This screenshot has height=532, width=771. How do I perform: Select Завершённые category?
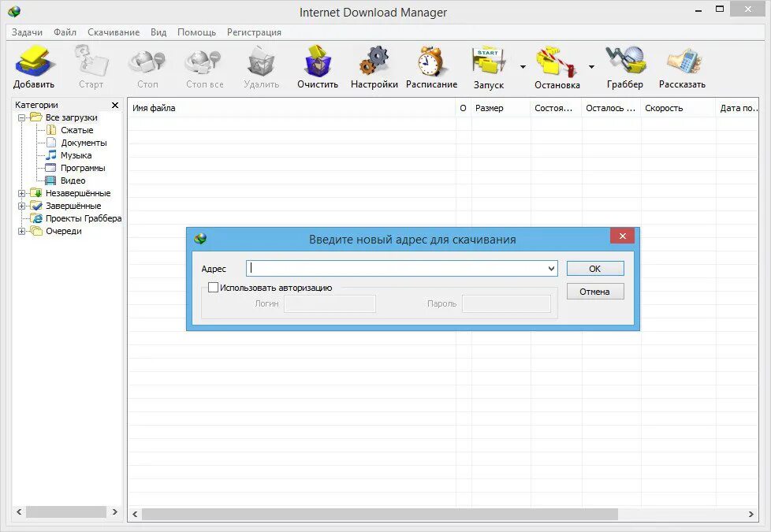(73, 206)
